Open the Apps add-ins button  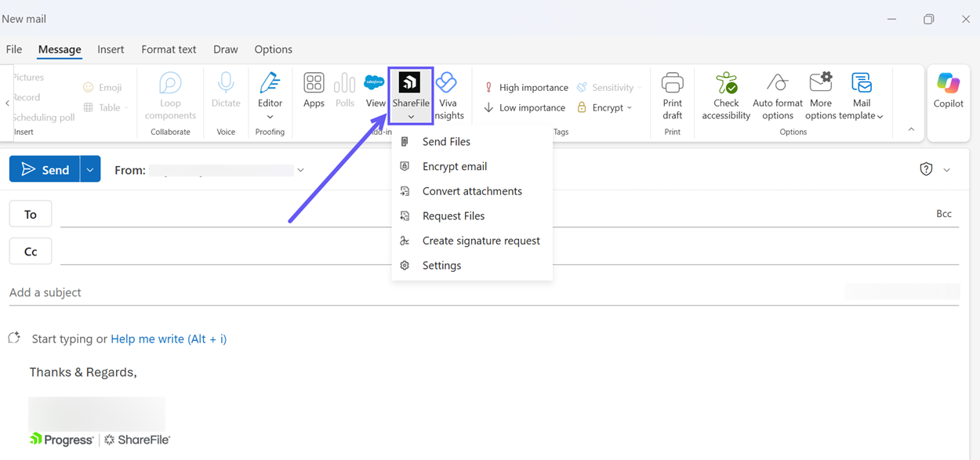[314, 90]
